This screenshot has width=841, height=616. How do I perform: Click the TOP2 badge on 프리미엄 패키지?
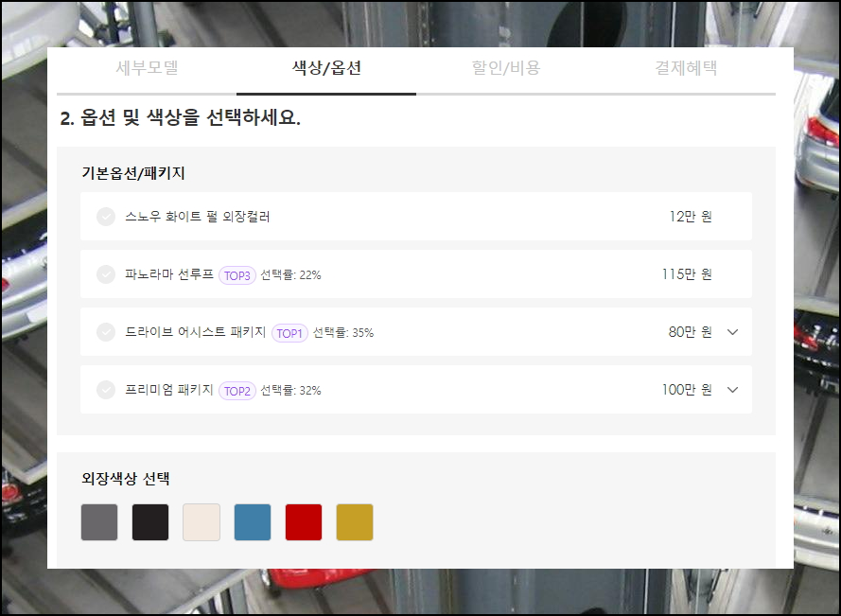tap(237, 391)
